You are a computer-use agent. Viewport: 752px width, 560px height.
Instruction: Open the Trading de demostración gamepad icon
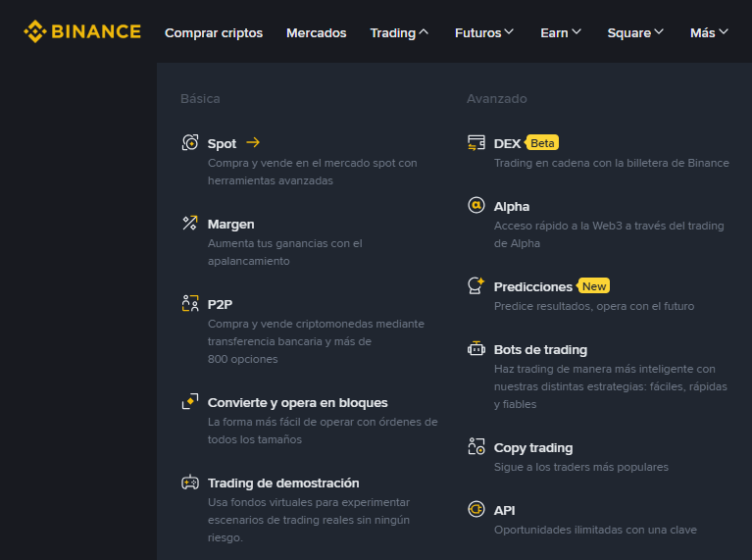[x=190, y=483]
